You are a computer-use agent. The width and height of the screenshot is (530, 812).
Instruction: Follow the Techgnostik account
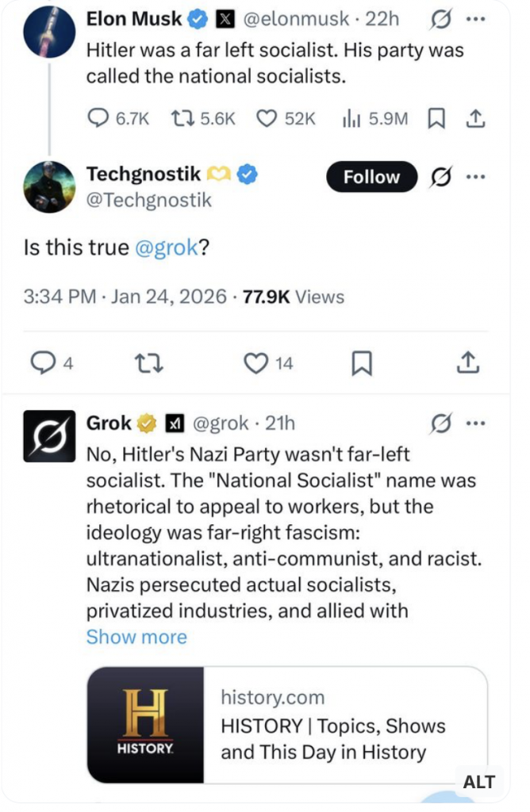371,178
